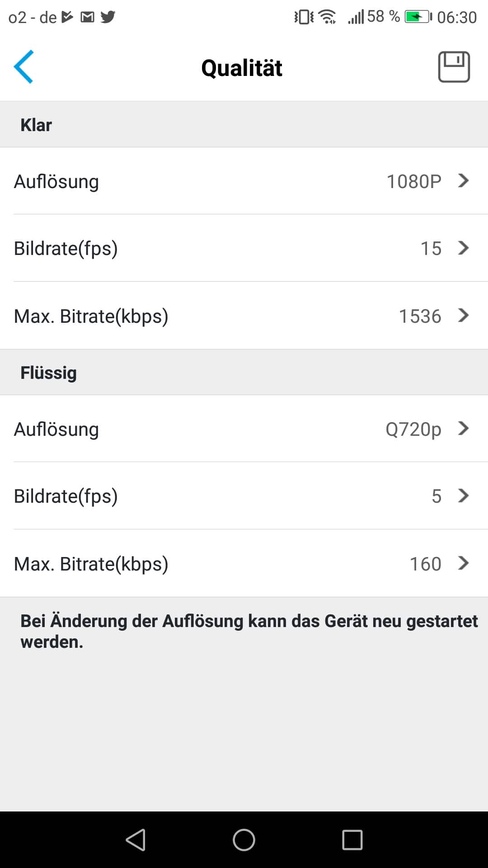Tap the Twitter notification icon

click(108, 17)
